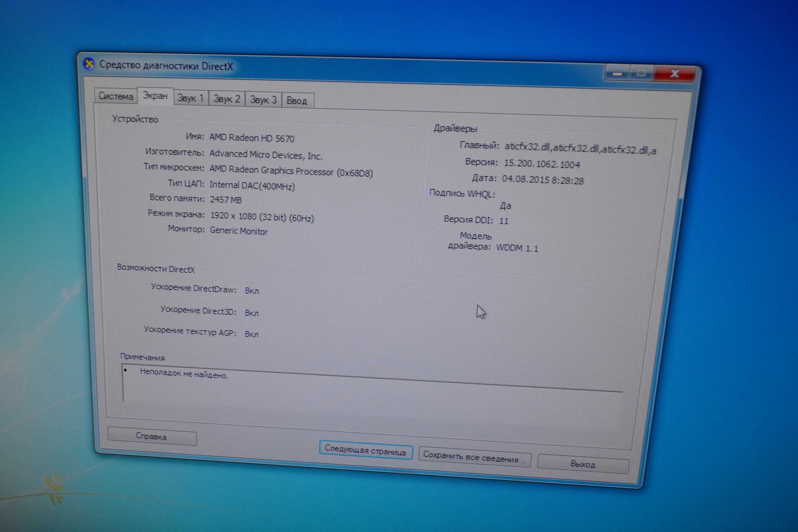
Task: Click Вкл value for Ускорение текстур AGP
Action: click(251, 334)
